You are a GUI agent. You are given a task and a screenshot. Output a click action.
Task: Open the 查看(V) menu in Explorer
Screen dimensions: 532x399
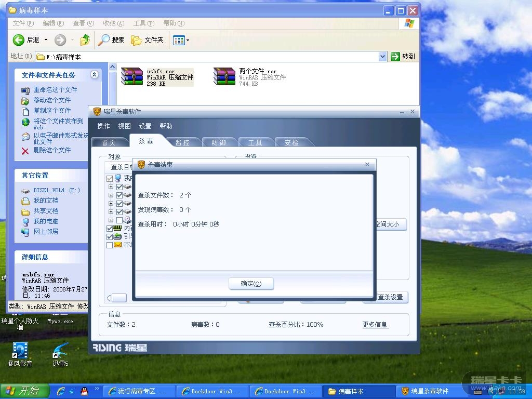83,23
